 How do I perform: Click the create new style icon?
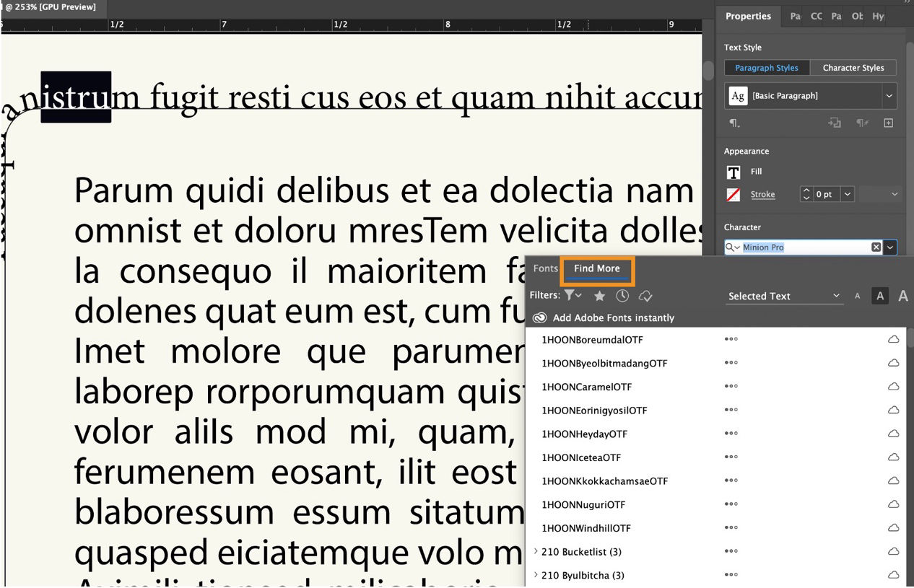(889, 123)
